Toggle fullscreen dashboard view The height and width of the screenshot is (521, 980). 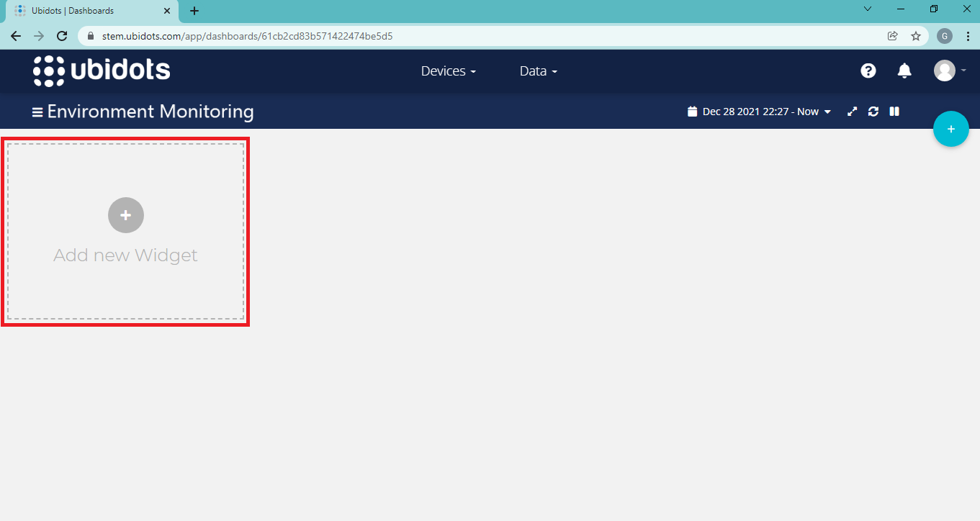[852, 112]
